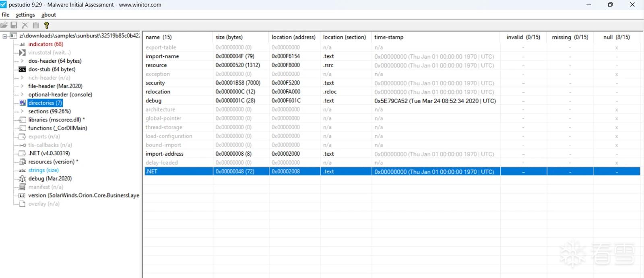Expand the file-header tree node arrow
Viewport: 644px width, 278px height.
tap(22, 86)
